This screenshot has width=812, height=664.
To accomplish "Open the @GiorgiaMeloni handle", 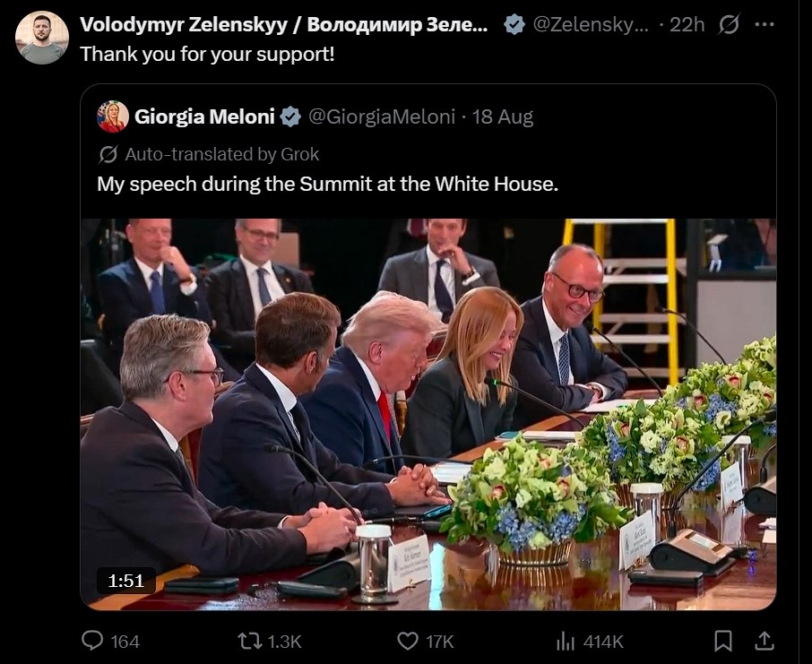I will [382, 116].
